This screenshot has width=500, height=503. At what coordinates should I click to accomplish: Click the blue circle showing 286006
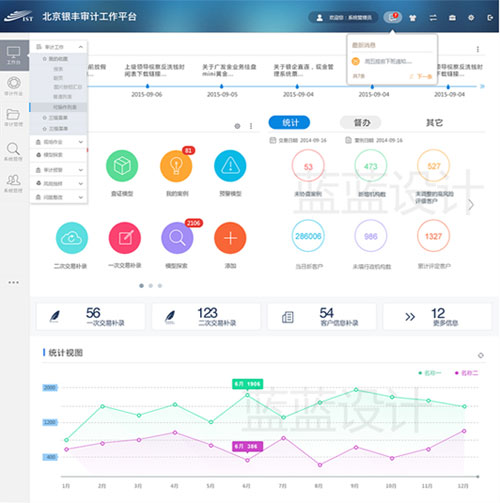click(308, 236)
